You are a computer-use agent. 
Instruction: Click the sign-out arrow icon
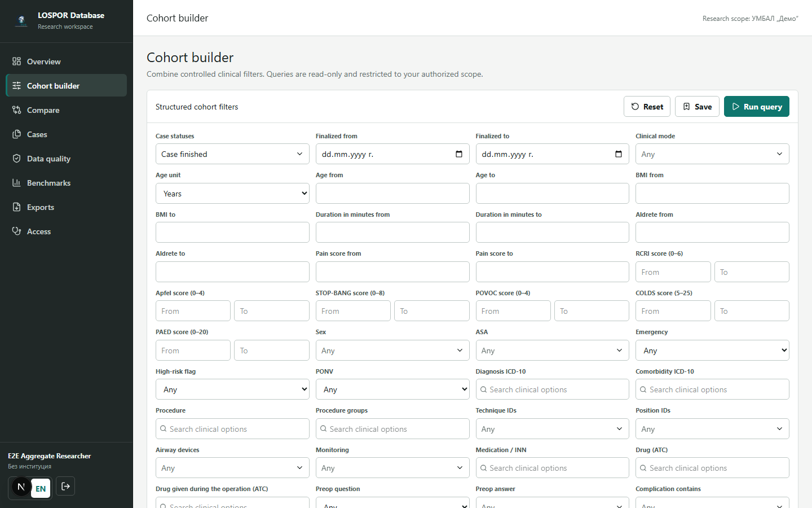point(65,486)
